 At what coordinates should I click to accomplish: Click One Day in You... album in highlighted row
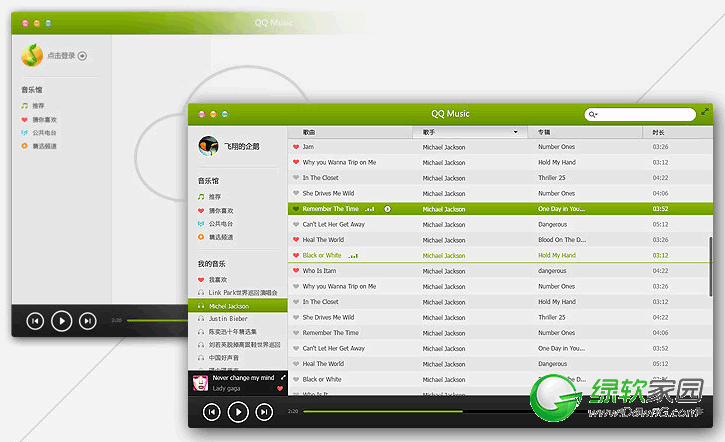coord(561,209)
